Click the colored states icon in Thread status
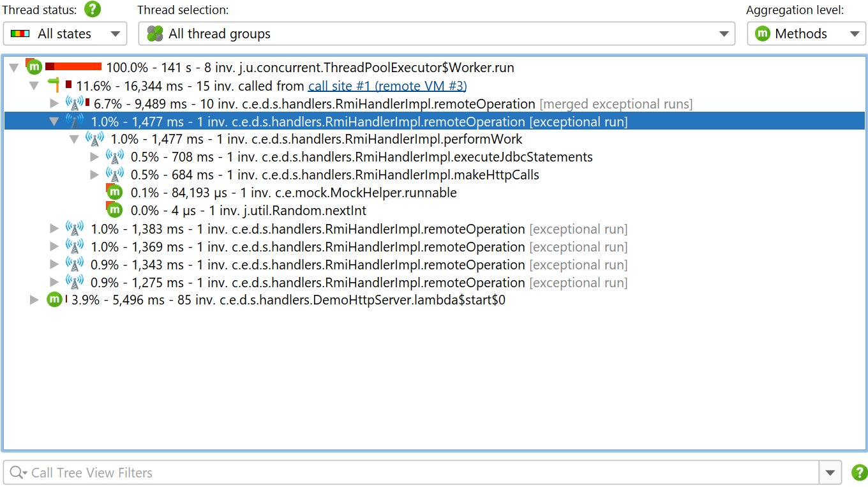The height and width of the screenshot is (487, 868). (20, 34)
